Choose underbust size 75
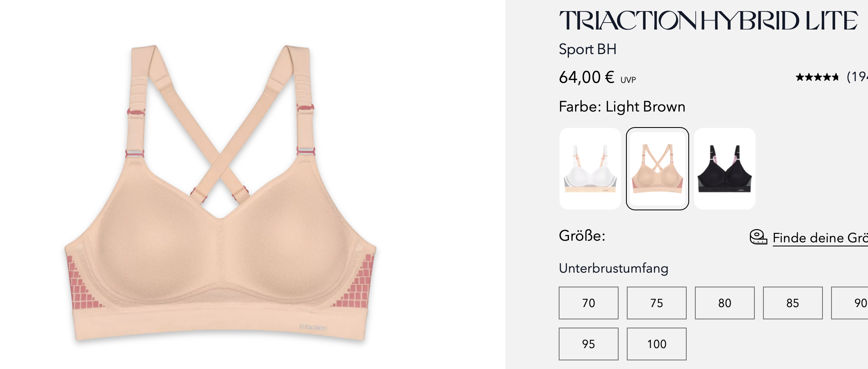This screenshot has width=868, height=369. pyautogui.click(x=657, y=303)
